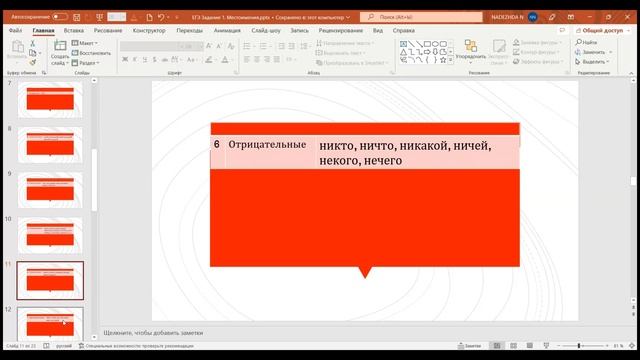The width and height of the screenshot is (640, 360).
Task: Click the Cut scissors icon
Action: click(32, 43)
